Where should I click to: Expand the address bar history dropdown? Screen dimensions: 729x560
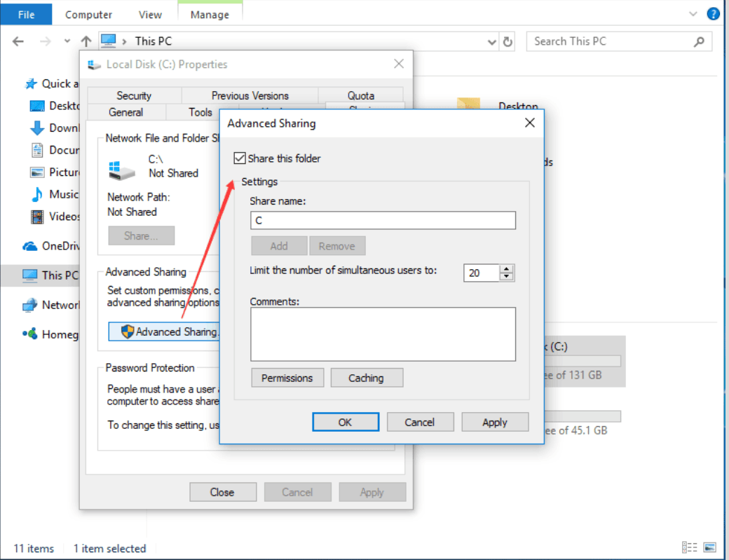(491, 42)
